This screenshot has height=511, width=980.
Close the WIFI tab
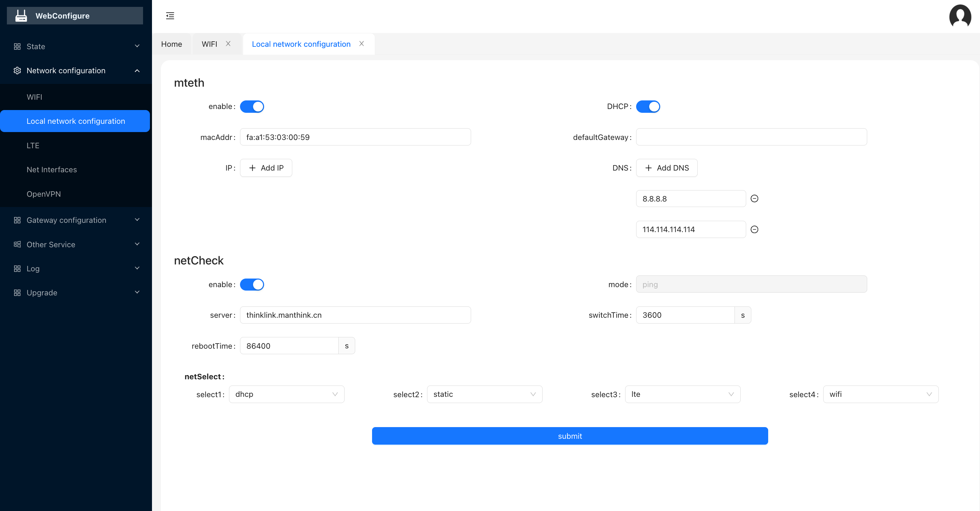coord(228,44)
